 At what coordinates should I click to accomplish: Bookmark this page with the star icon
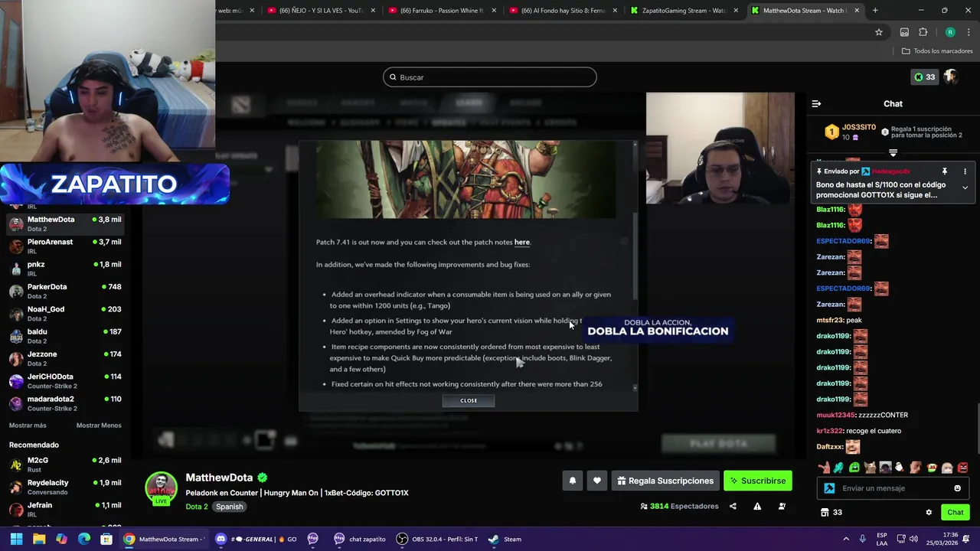tap(879, 32)
